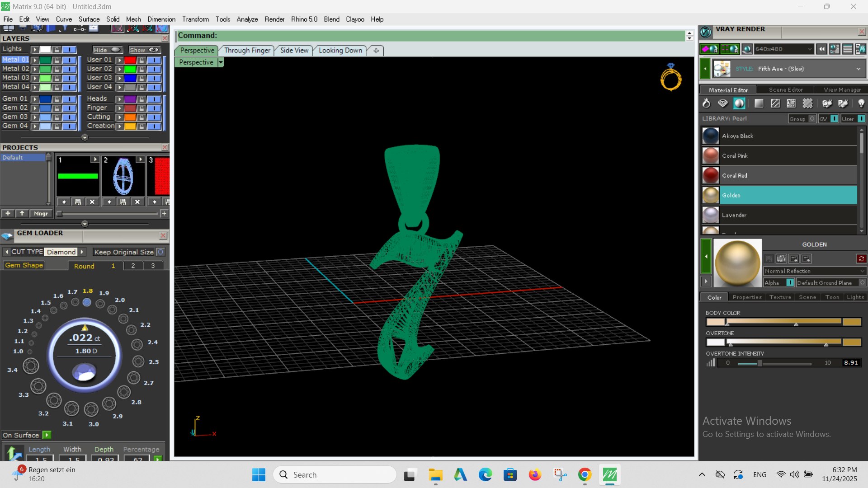Adjust the Overtone Intensity slider
The width and height of the screenshot is (868, 488).
click(759, 363)
